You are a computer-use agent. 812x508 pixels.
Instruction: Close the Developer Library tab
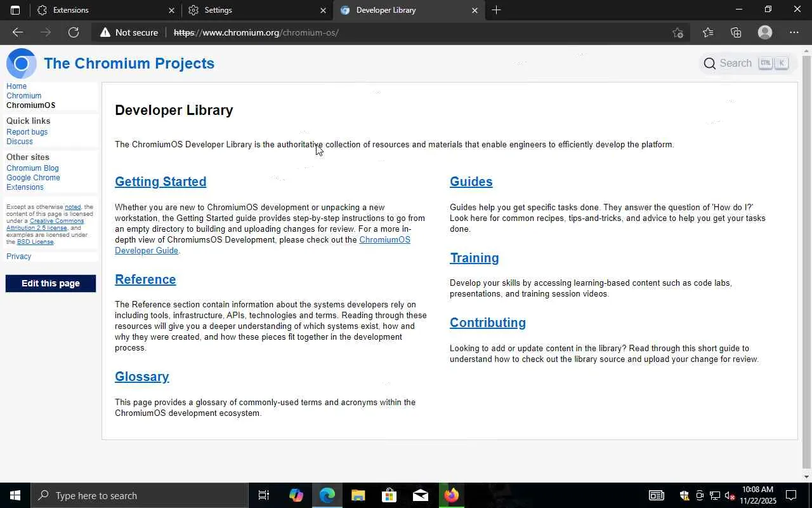pyautogui.click(x=475, y=10)
